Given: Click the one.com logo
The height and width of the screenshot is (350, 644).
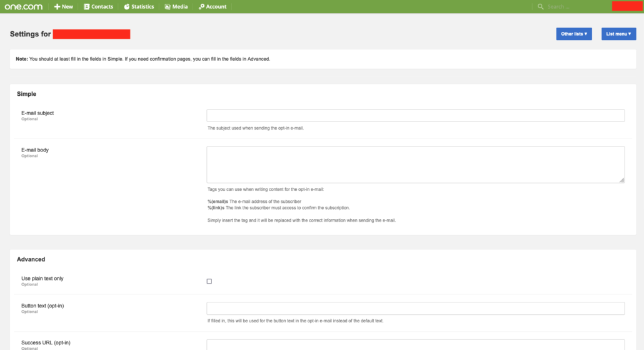Looking at the screenshot, I should click(x=23, y=7).
